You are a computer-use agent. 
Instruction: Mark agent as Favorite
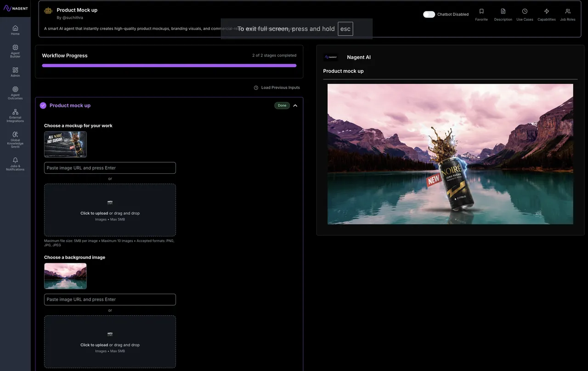point(481,14)
